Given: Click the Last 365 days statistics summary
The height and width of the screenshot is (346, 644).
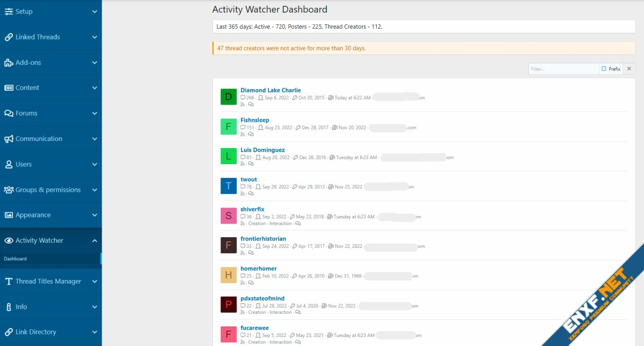Looking at the screenshot, I should tap(424, 27).
